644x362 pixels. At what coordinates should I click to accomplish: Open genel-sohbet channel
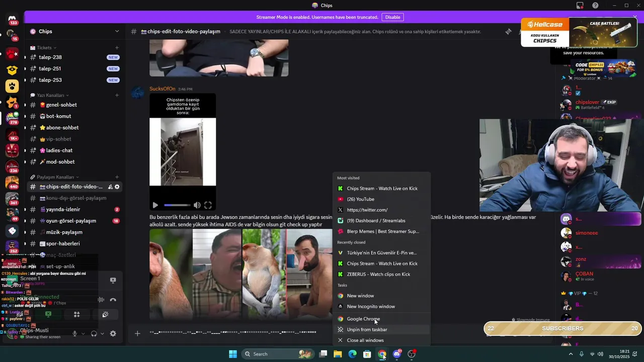[74, 105]
